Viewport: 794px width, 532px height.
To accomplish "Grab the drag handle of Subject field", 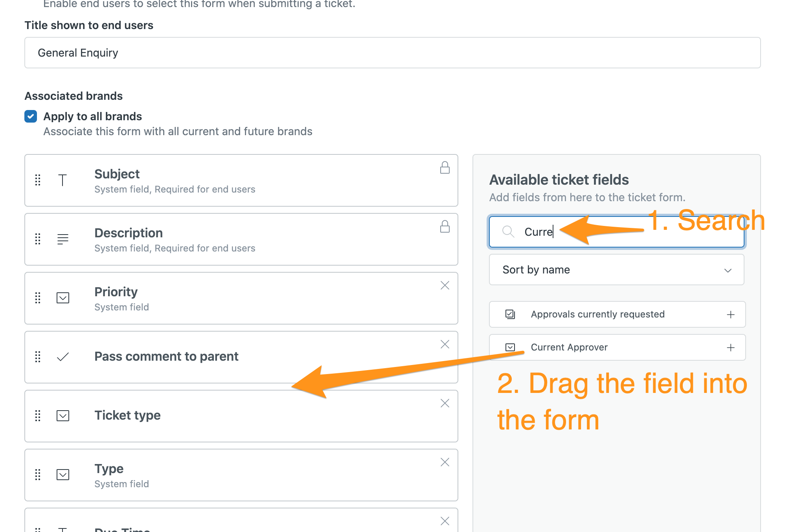I will [38, 180].
